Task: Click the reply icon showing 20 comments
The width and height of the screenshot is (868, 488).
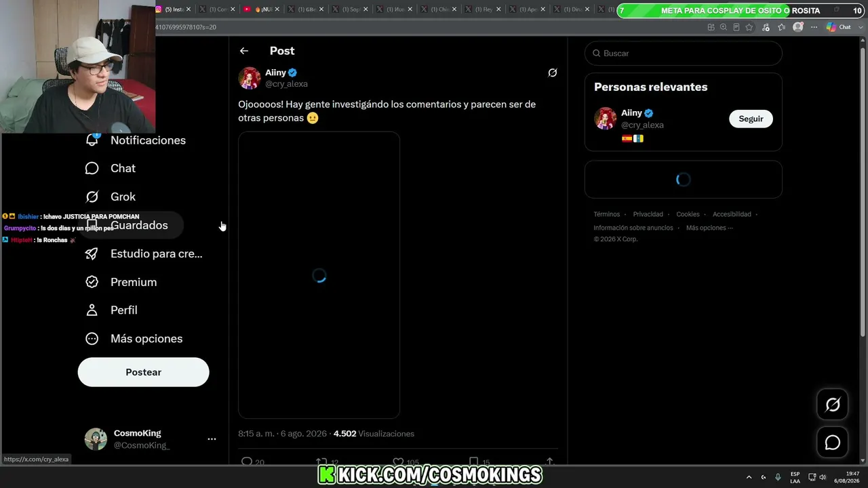Action: (x=247, y=462)
